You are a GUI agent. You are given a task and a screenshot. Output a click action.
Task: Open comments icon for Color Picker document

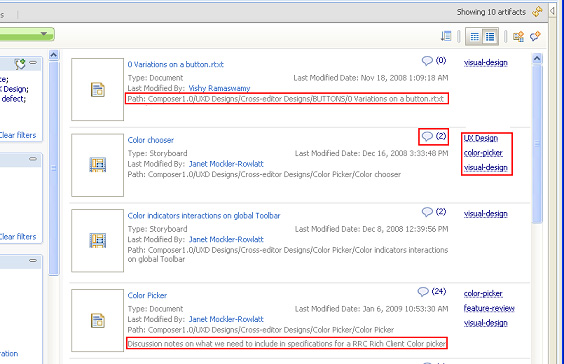point(423,291)
